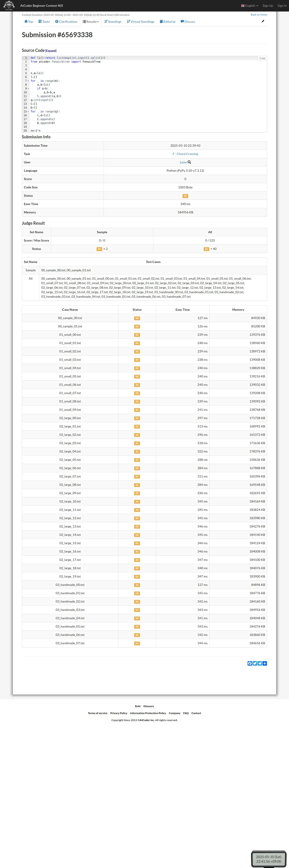Click the Back to Home link
The width and height of the screenshot is (289, 868).
pos(259,15)
